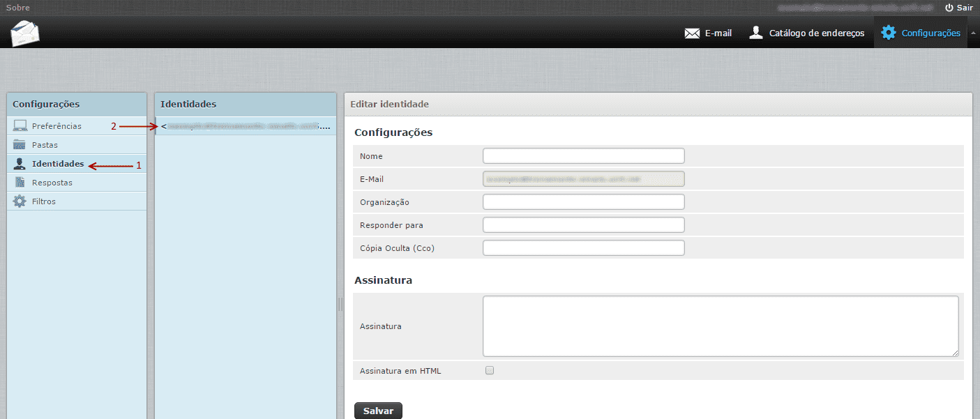Click the Cópia Oculta (Cco) field
This screenshot has width=980, height=419.
(583, 248)
